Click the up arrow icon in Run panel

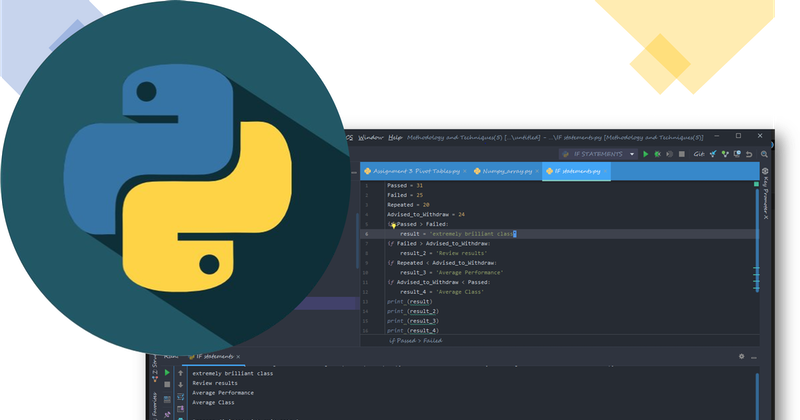click(x=180, y=373)
